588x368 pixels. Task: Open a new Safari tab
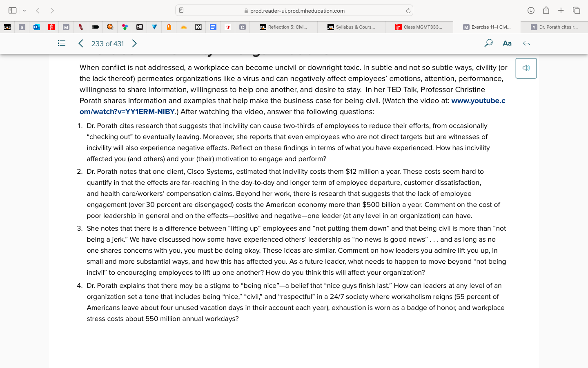coord(561,11)
